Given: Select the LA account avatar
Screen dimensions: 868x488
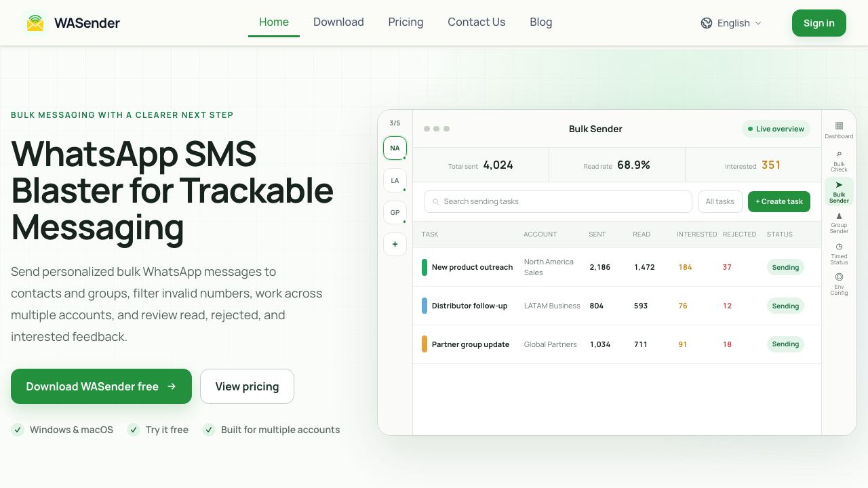Looking at the screenshot, I should (x=395, y=180).
